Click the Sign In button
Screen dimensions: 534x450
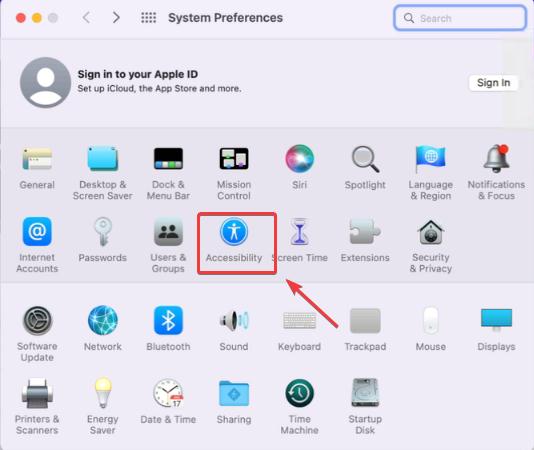pos(493,83)
